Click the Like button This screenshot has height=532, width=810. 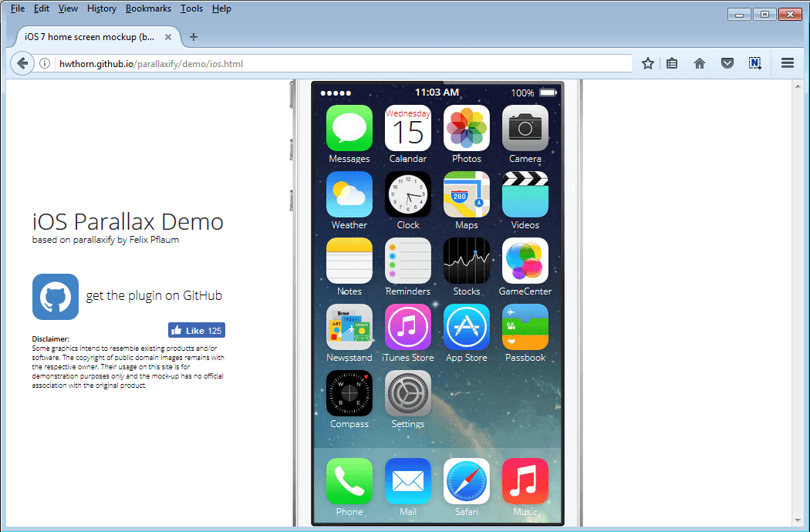[196, 330]
